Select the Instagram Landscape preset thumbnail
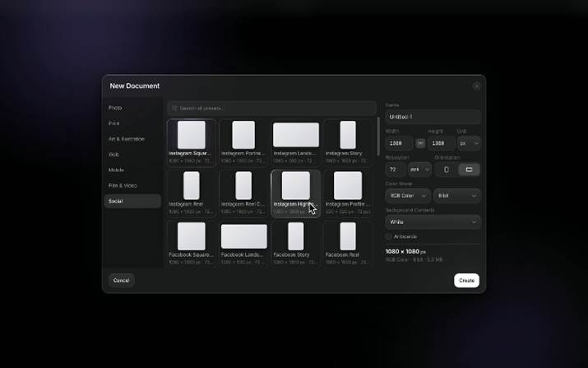This screenshot has width=588, height=368. [x=296, y=135]
